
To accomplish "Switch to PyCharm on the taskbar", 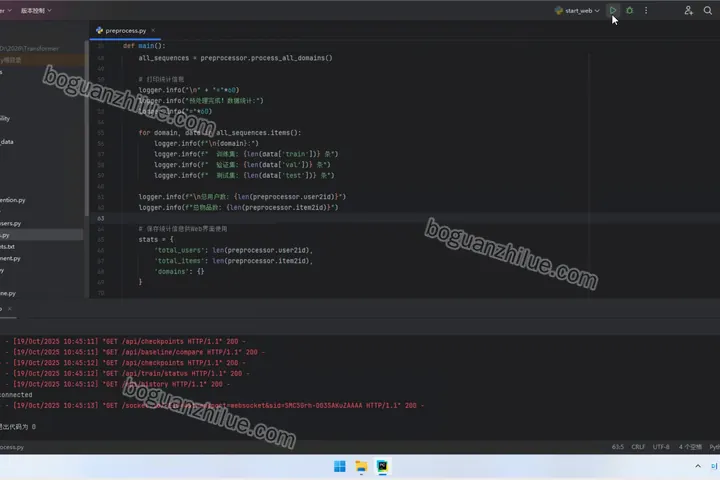I will click(382, 467).
